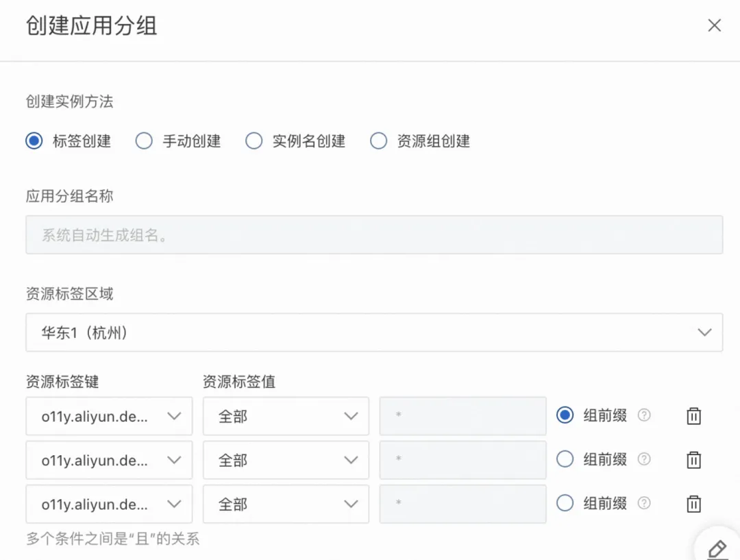The image size is (740, 560).
Task: Click help icon beside second row 组前缀
Action: point(644,459)
